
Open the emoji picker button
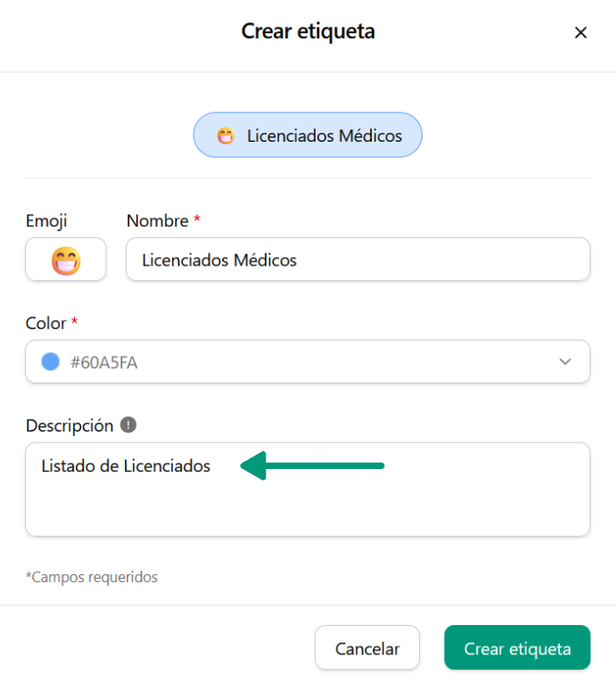[66, 260]
